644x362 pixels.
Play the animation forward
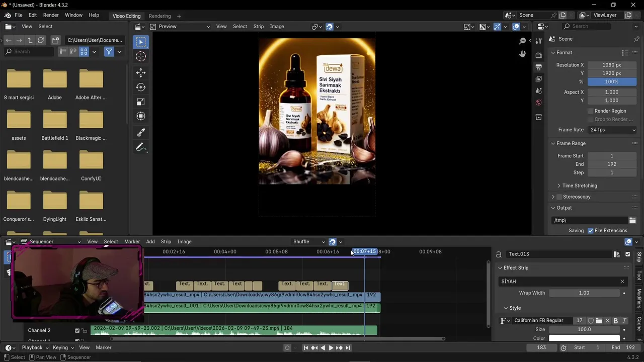tap(331, 348)
